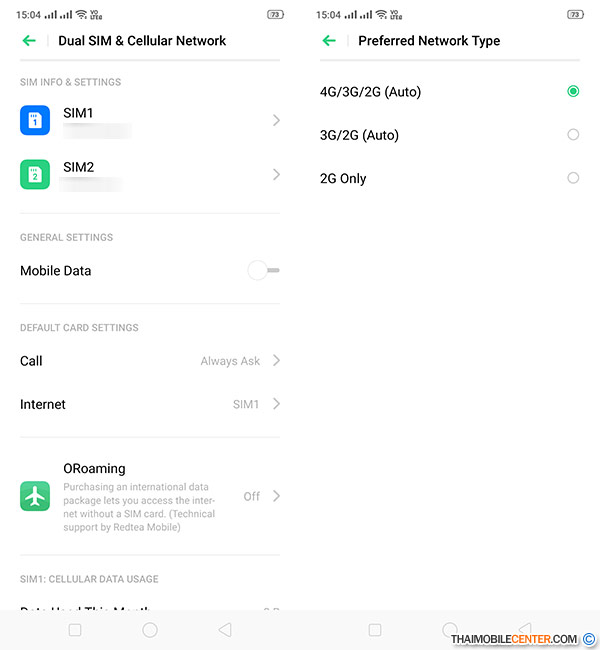The height and width of the screenshot is (650, 600).
Task: Toggle the Mobile Data switch
Action: [263, 270]
